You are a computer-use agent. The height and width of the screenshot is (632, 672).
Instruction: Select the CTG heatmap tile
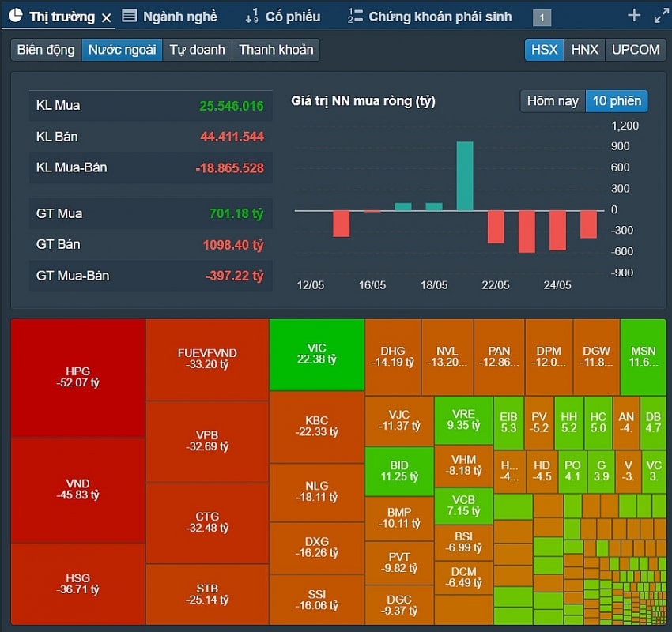[x=207, y=523]
